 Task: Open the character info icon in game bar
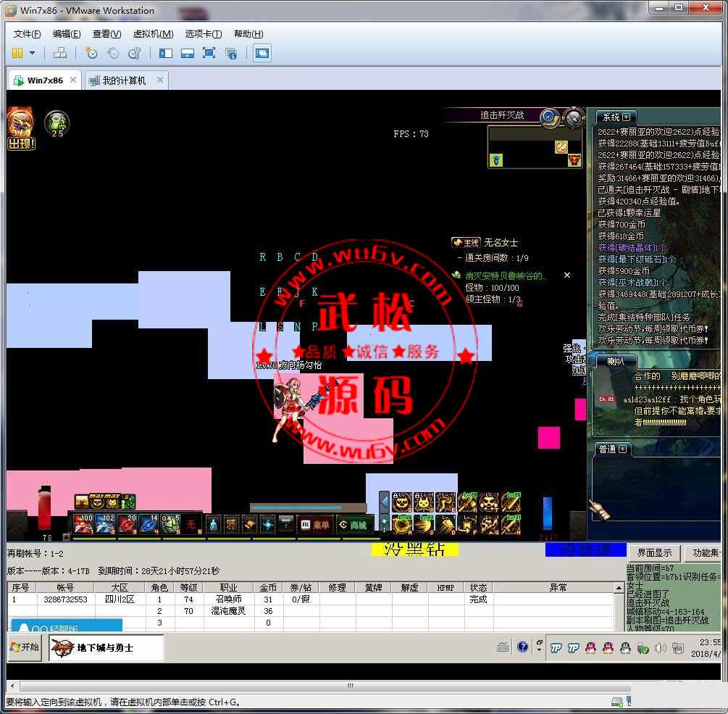tap(213, 525)
